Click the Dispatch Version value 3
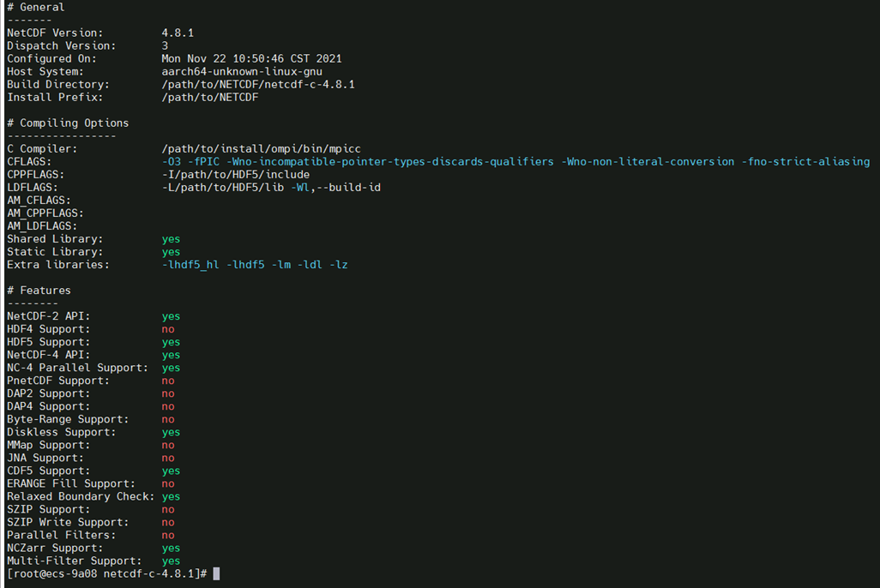This screenshot has width=880, height=588. pyautogui.click(x=165, y=45)
